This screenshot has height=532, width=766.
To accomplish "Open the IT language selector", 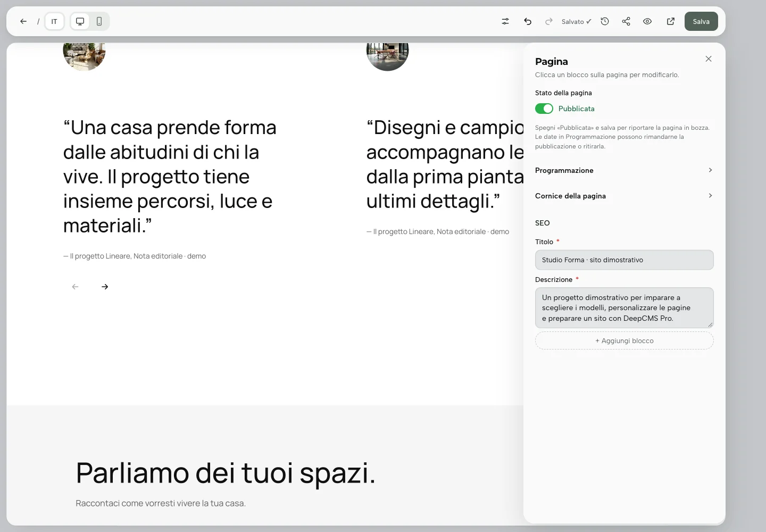I will [54, 21].
